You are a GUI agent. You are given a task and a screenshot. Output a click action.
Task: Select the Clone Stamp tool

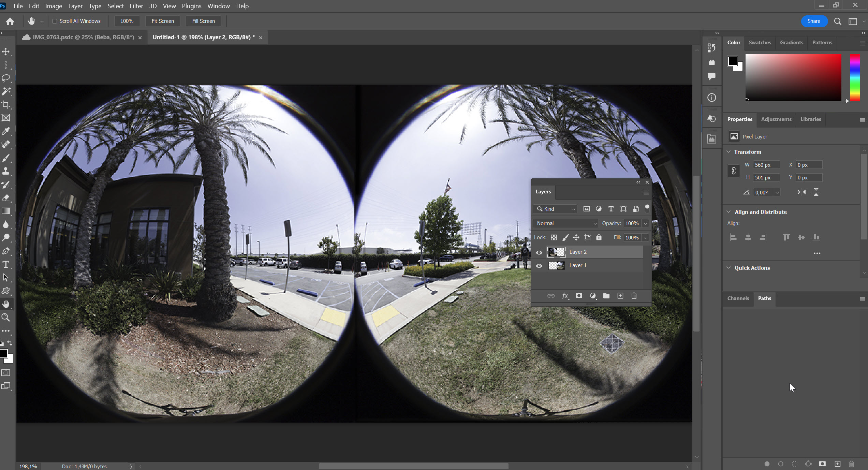(x=6, y=171)
